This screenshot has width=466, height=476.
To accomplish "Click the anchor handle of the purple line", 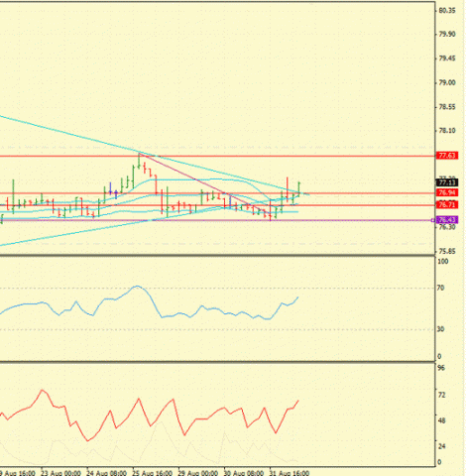I will pyautogui.click(x=433, y=220).
